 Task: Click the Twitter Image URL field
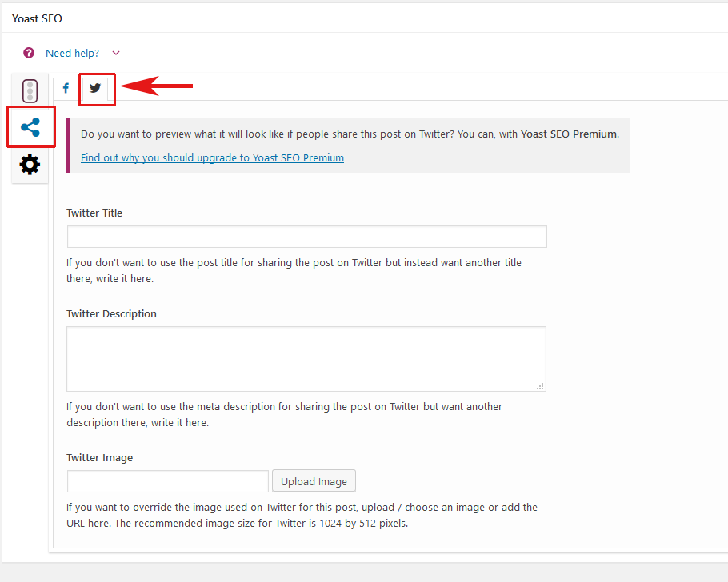(x=167, y=481)
